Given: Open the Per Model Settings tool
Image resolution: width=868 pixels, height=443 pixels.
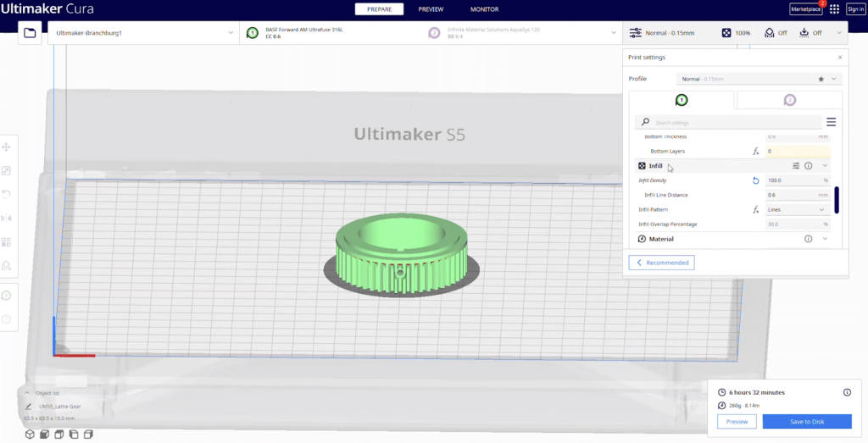Looking at the screenshot, I should [7, 241].
